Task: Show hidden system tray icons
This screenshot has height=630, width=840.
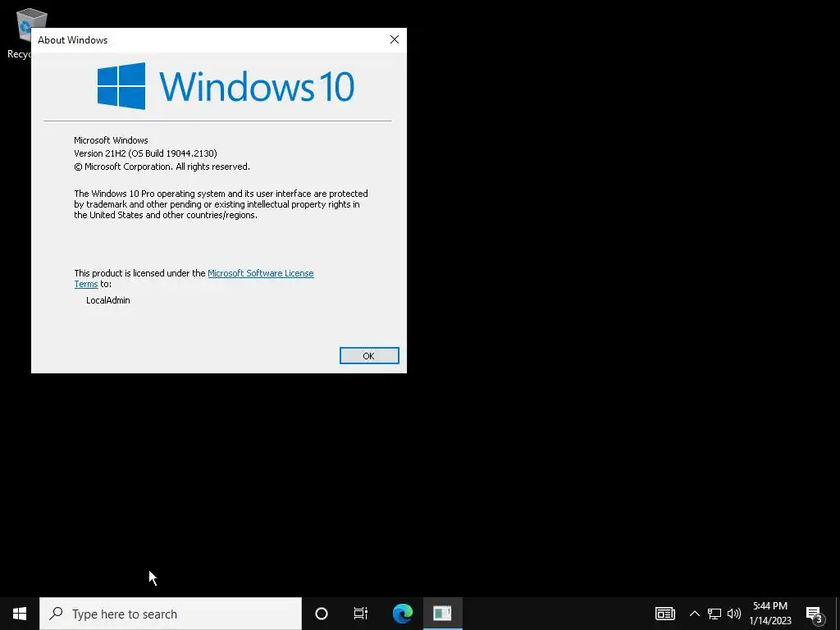Action: click(x=694, y=614)
